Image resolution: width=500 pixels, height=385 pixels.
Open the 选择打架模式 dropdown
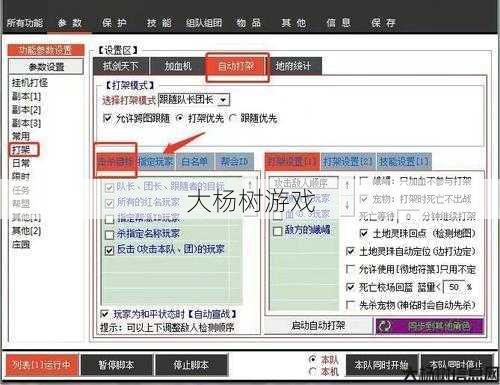pos(223,100)
